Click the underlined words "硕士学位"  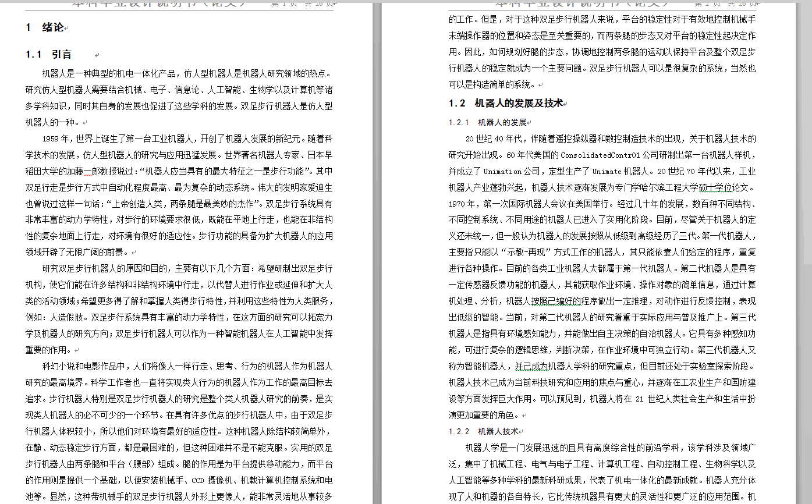tap(715, 188)
